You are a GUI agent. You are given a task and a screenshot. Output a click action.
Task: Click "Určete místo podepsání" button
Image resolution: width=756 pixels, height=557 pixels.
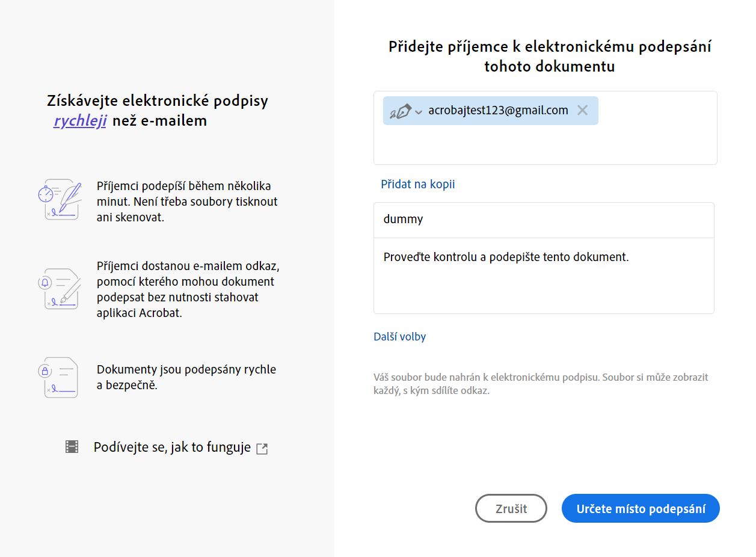[x=640, y=509]
